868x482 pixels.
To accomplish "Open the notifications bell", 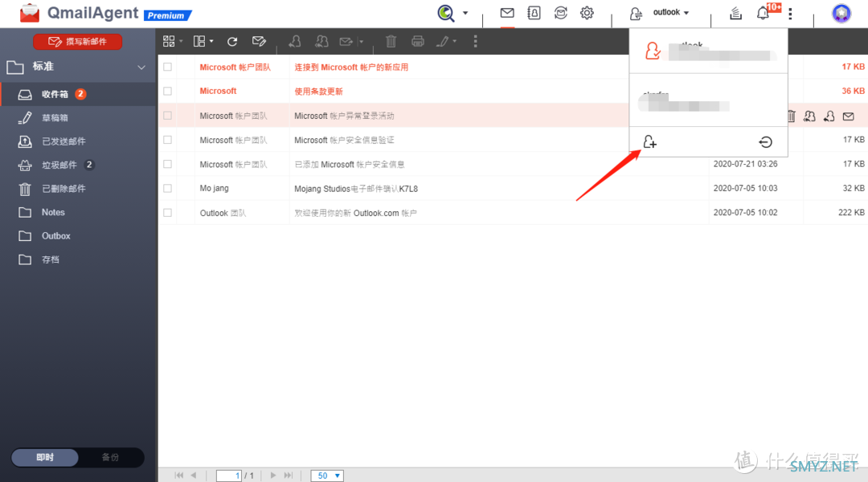I will click(763, 13).
